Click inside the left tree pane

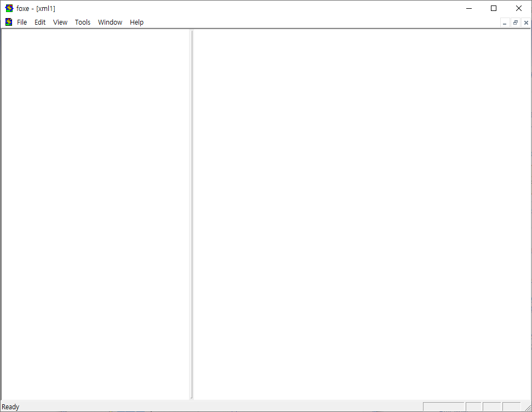click(95, 214)
